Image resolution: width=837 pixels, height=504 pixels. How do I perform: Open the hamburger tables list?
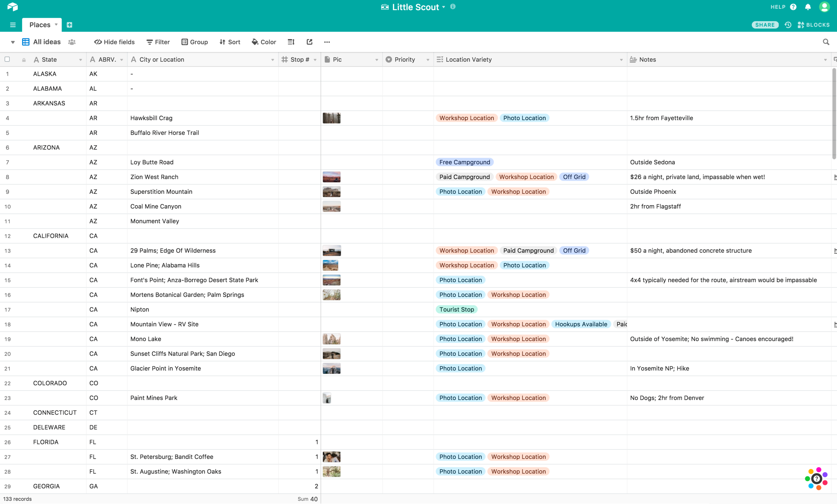[13, 25]
